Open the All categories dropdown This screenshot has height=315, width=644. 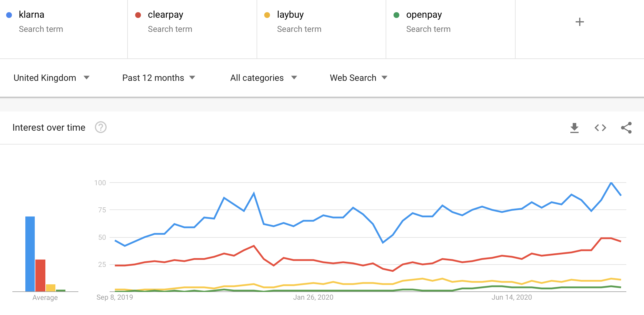[x=263, y=78]
